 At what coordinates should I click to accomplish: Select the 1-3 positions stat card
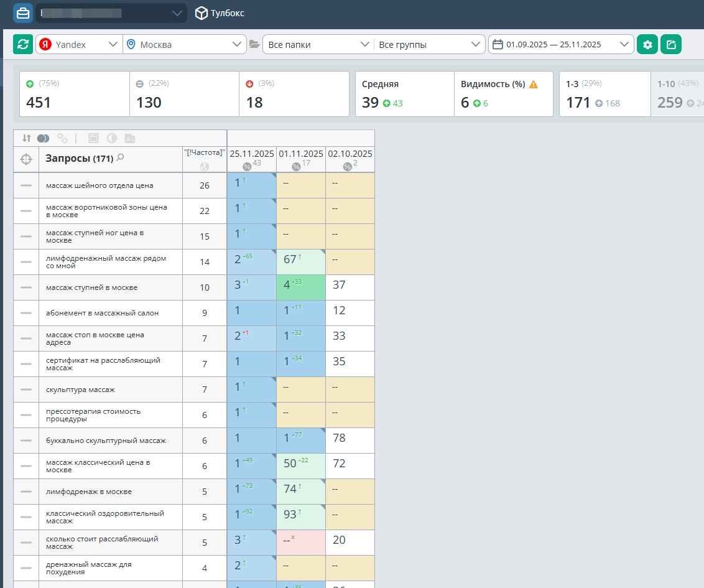604,94
